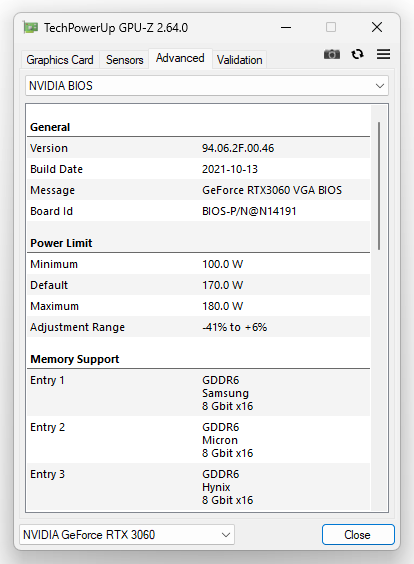Viewport: 414px width, 564px height.
Task: Click the Close button
Action: [358, 535]
